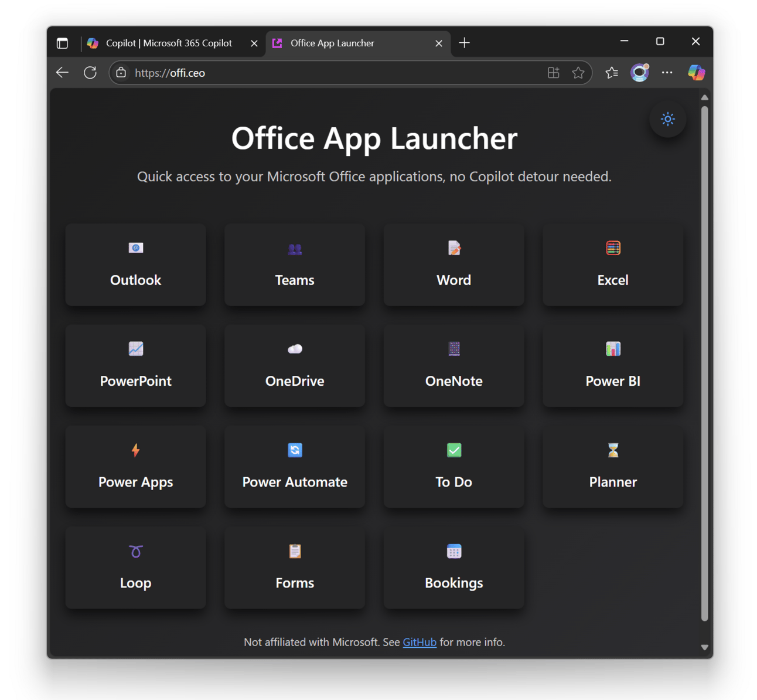Click the Forms label text
Image resolution: width=757 pixels, height=700 pixels.
(295, 583)
